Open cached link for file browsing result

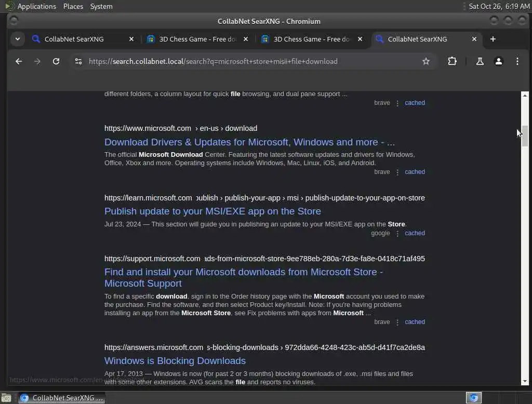point(415,103)
